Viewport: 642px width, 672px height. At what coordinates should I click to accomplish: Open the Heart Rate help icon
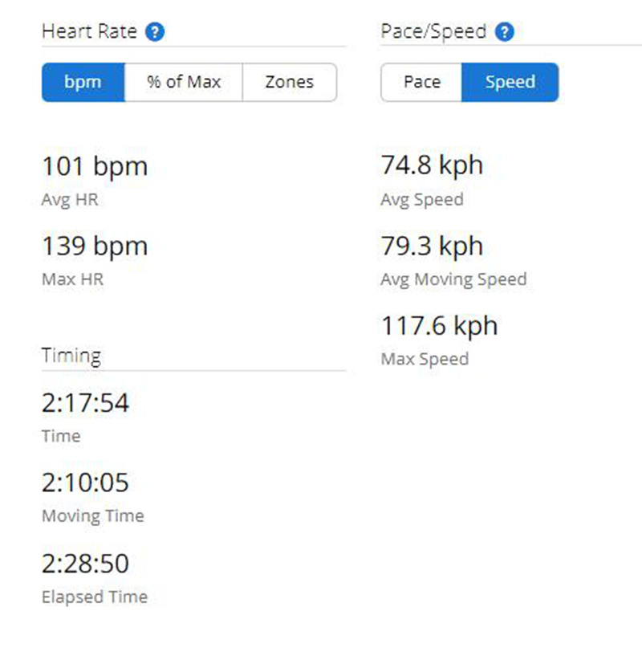coord(155,32)
